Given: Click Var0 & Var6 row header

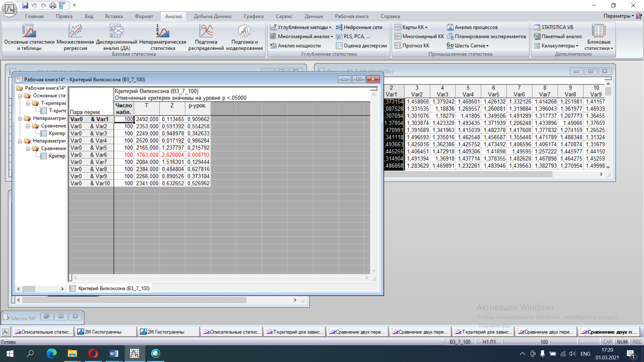Looking at the screenshot, I should [91, 155].
